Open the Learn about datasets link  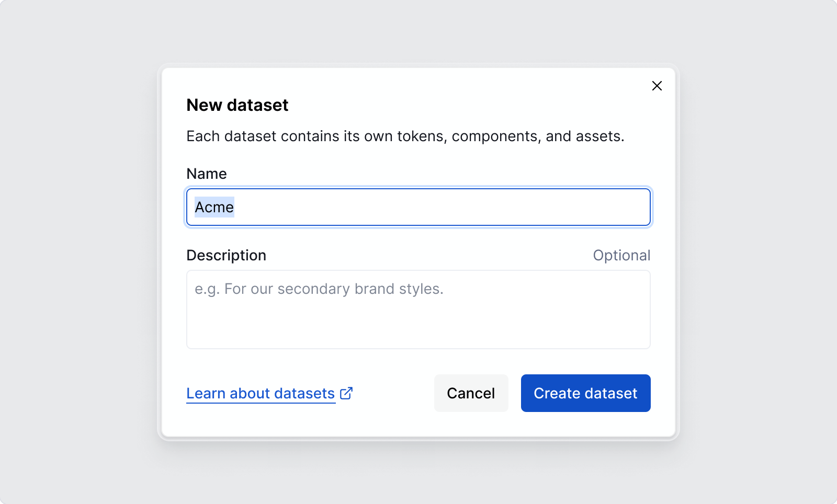(x=269, y=393)
